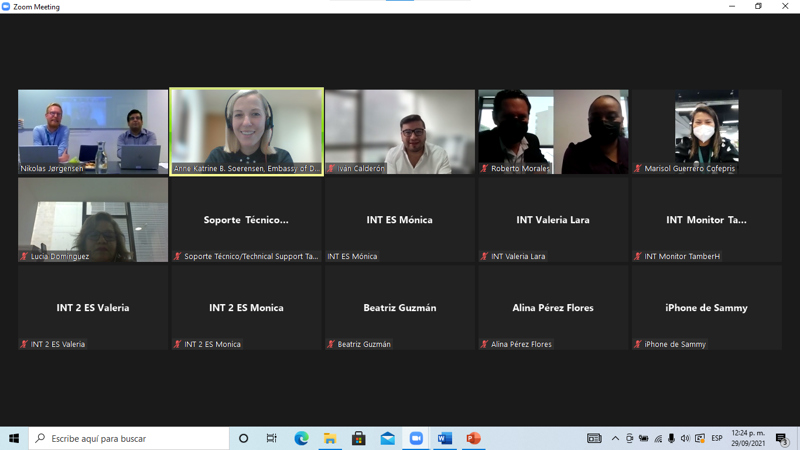This screenshot has height=450, width=800.
Task: Open the notification center
Action: [x=782, y=438]
